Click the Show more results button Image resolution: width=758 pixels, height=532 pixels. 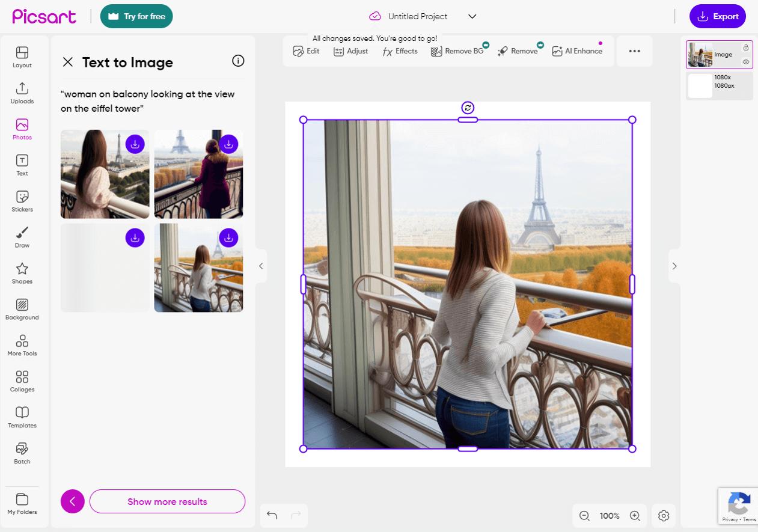point(167,501)
